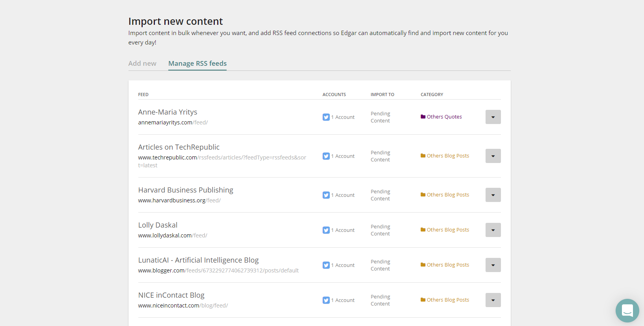Click the ACCOUNTS column header
Viewport: 644px width, 326px height.
tap(334, 94)
